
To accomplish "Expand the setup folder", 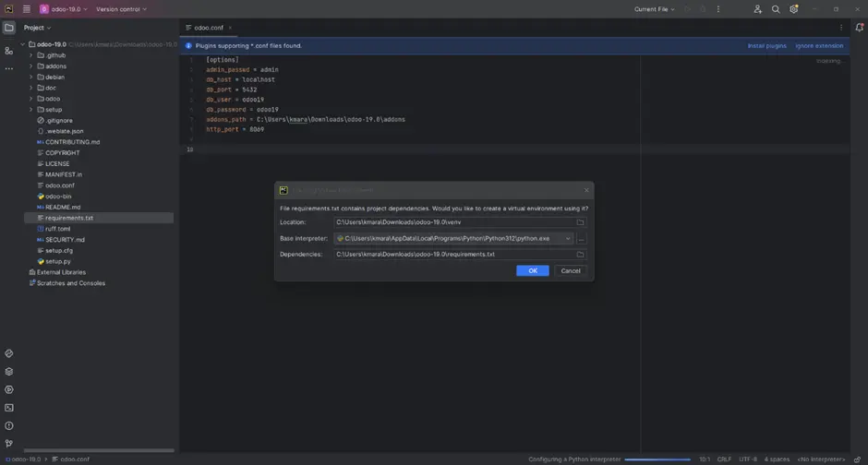I will click(x=31, y=110).
